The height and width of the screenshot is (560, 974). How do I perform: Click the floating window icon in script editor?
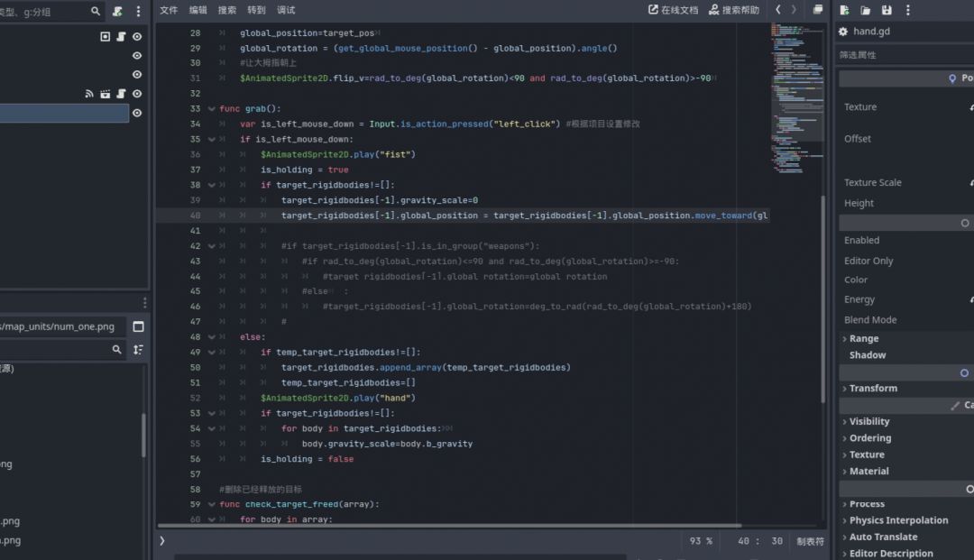[x=818, y=10]
